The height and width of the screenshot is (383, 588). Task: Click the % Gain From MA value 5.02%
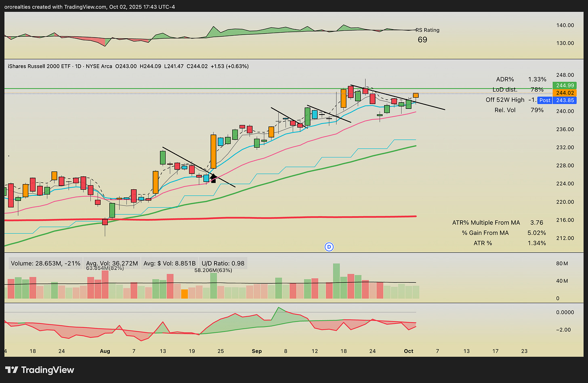click(537, 233)
